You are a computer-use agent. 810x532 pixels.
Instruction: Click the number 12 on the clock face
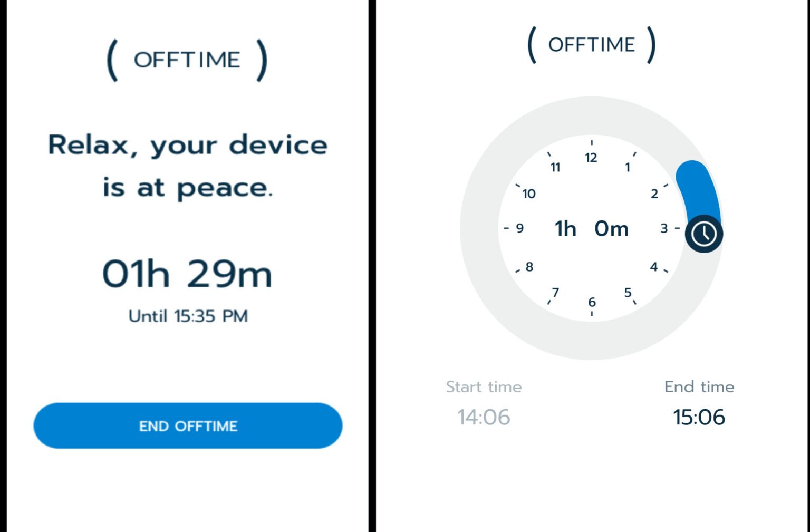591,158
